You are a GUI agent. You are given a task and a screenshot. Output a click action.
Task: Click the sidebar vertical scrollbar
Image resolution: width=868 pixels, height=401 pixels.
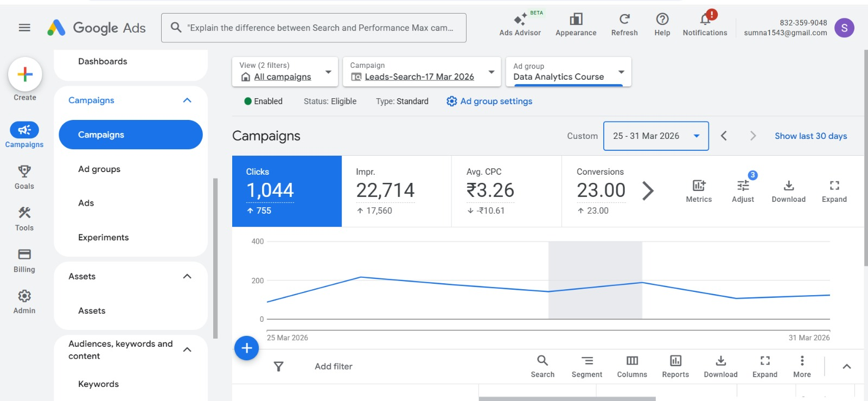(x=215, y=258)
